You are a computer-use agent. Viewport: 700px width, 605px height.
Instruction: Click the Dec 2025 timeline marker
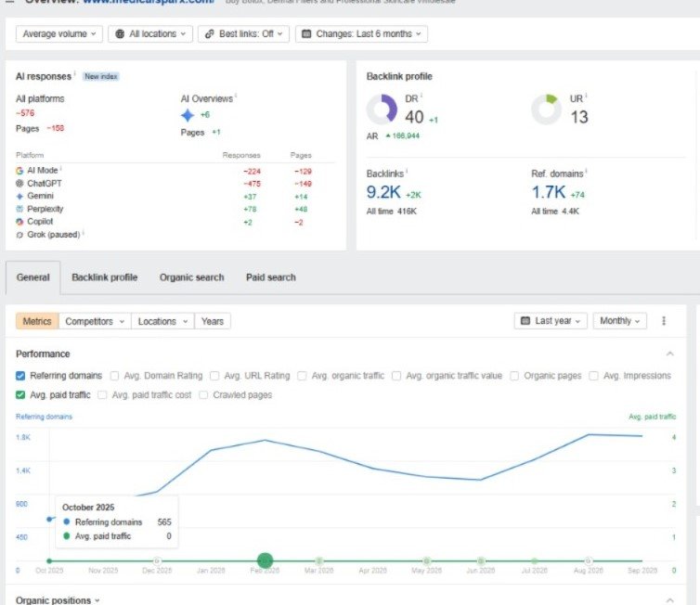coord(157,560)
